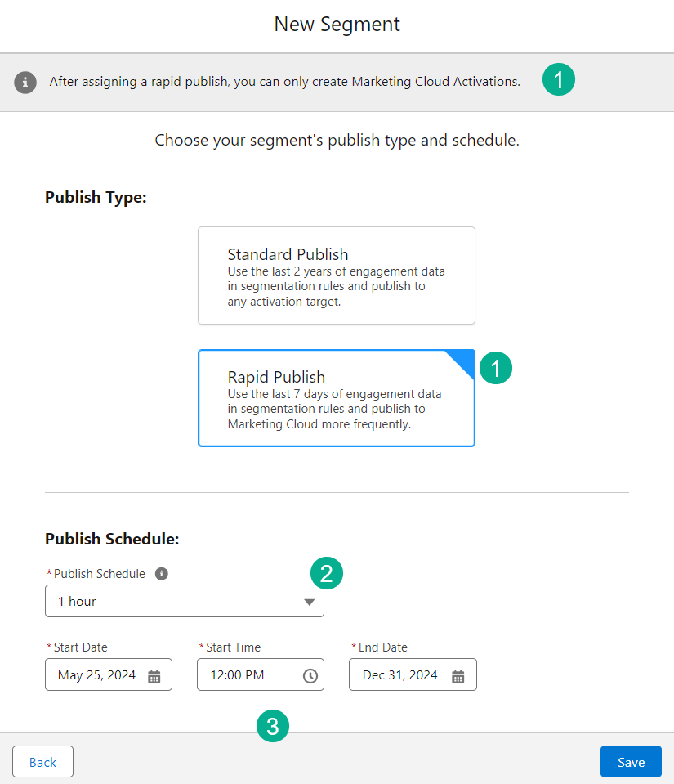
Task: Open the Publish Schedule dropdown arrow
Action: 310,601
